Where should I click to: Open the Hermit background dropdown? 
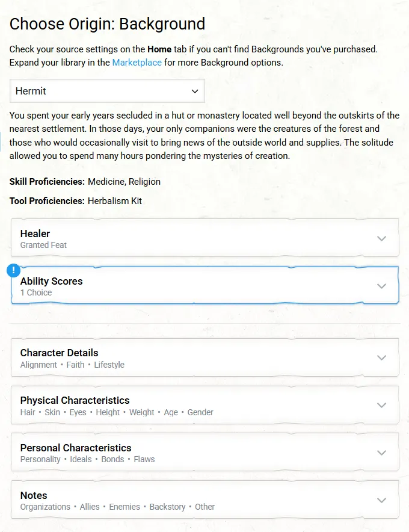point(107,91)
